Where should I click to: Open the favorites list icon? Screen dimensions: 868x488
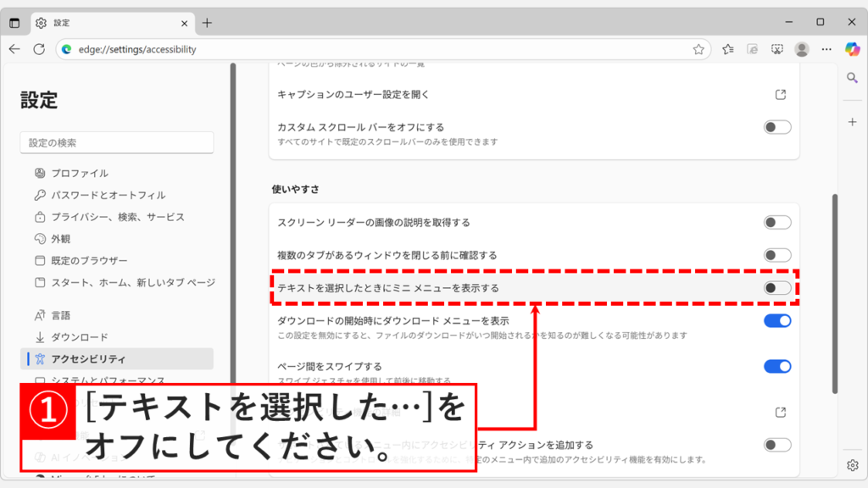(x=726, y=49)
